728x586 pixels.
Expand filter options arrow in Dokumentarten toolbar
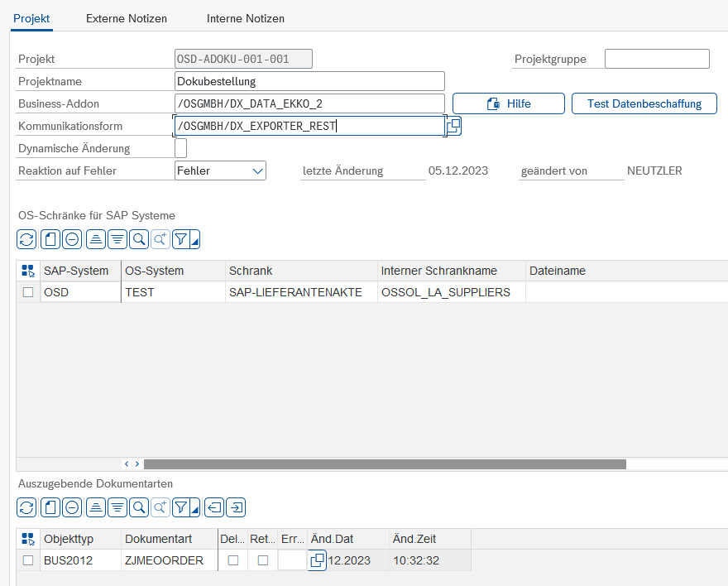pos(194,509)
